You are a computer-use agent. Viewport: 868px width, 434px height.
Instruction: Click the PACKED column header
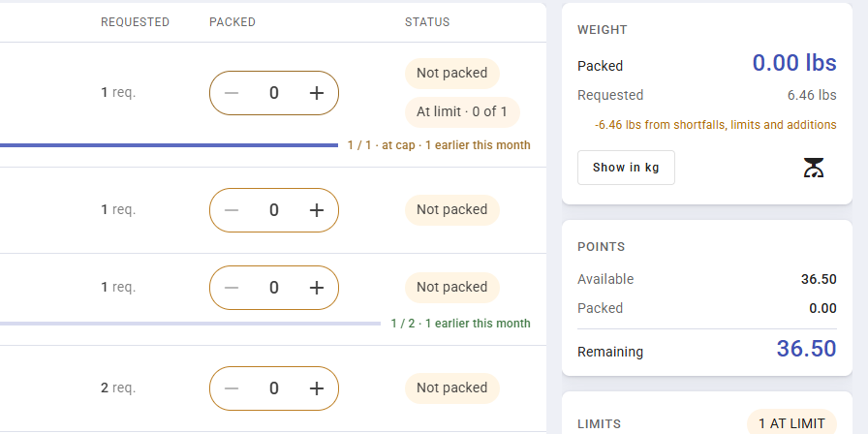coord(232,22)
